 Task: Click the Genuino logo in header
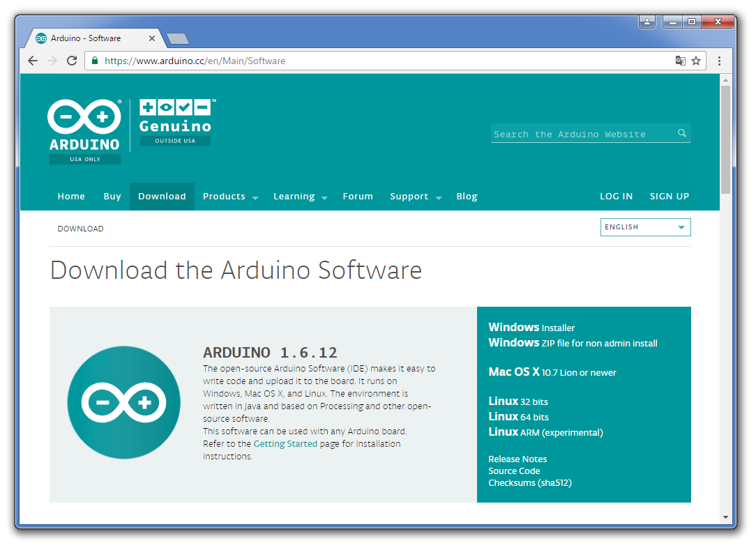(176, 123)
